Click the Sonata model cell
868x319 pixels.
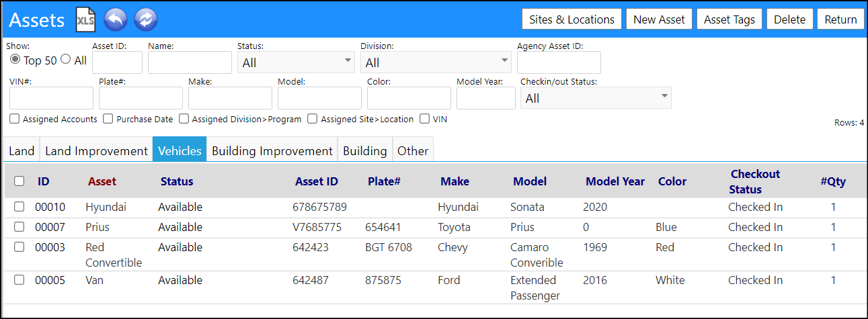528,207
